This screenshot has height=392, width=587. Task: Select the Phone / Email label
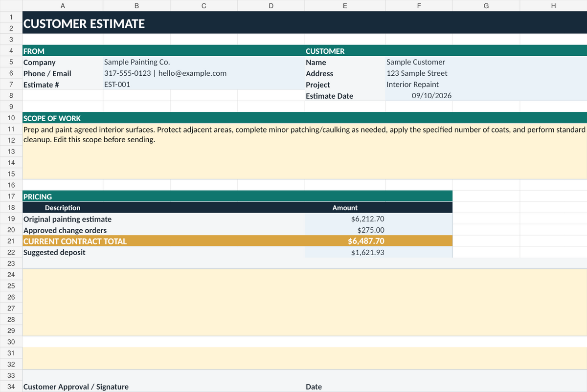(63, 73)
